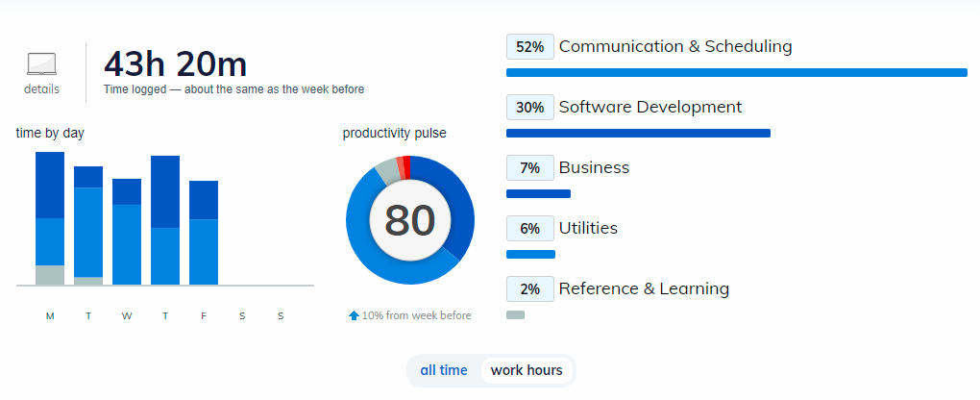Click the productivity pulse score 80
980x400 pixels.
[410, 221]
